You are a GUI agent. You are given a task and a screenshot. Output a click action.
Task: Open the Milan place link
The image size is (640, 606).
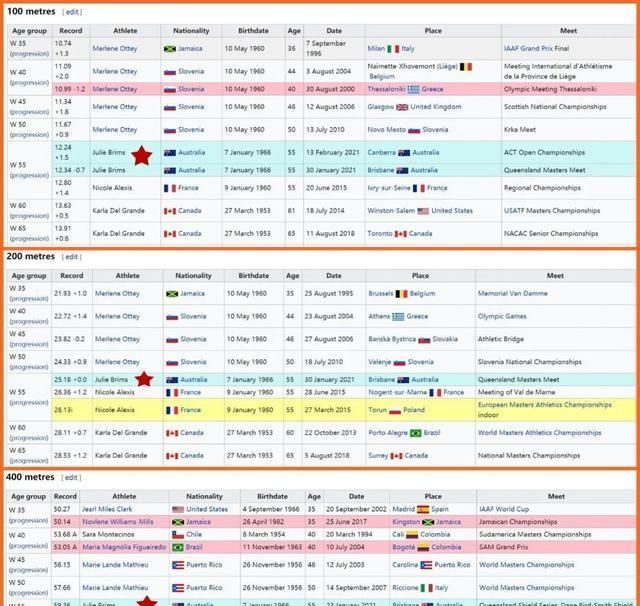coord(376,48)
